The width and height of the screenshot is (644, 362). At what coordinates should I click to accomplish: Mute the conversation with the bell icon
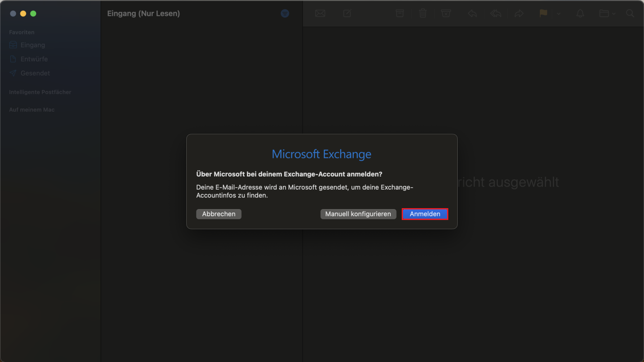pos(580,14)
